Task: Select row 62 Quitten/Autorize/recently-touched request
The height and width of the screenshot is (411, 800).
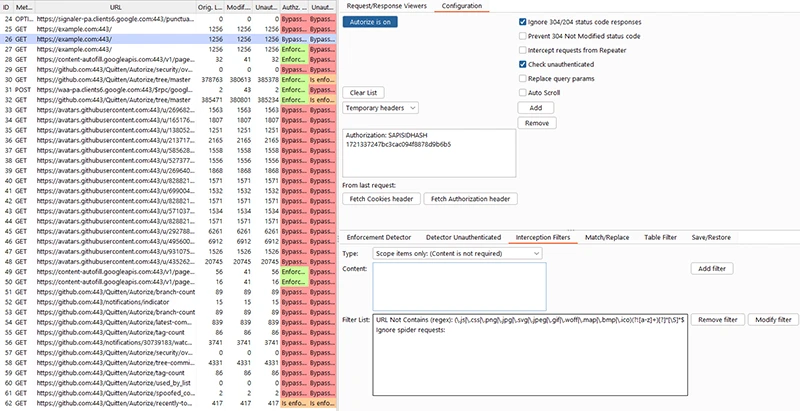Action: pos(168,403)
